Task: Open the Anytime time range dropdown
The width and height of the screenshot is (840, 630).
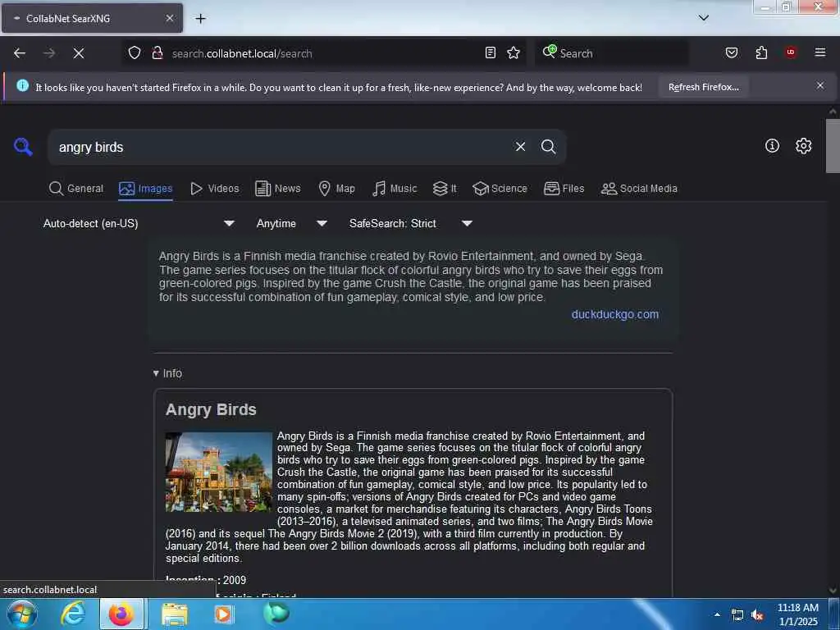Action: click(291, 223)
